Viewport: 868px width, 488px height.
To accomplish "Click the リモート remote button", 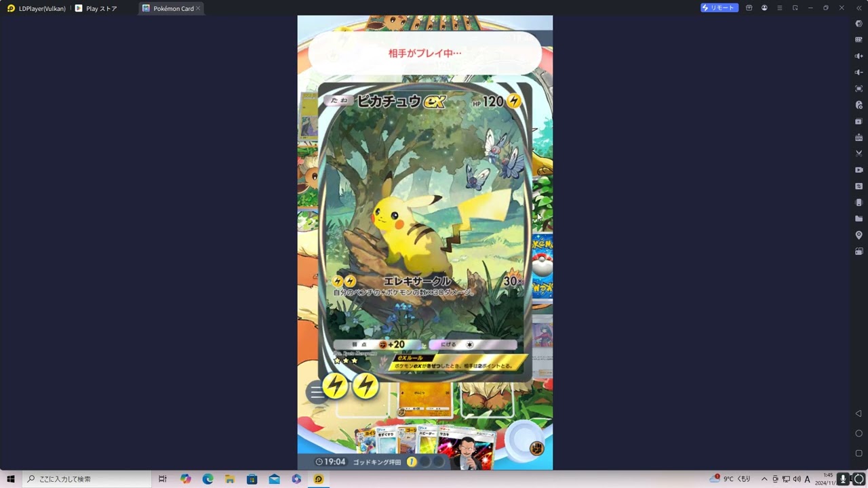I will click(x=719, y=8).
